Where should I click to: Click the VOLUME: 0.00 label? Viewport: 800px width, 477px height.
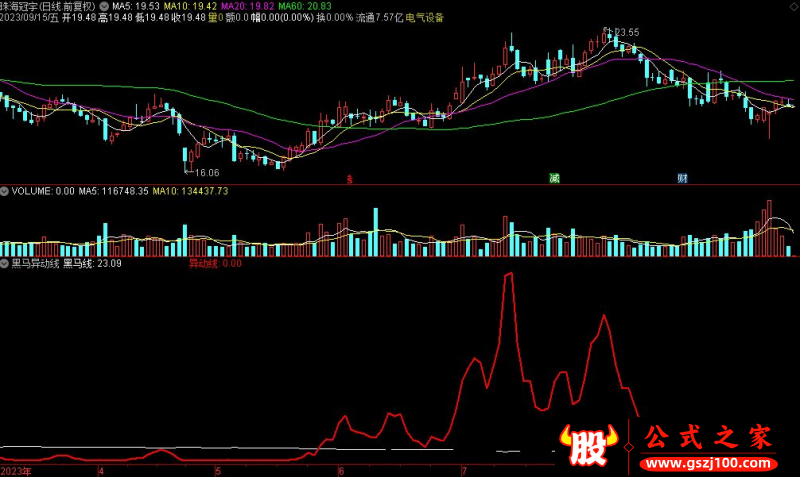[x=43, y=191]
